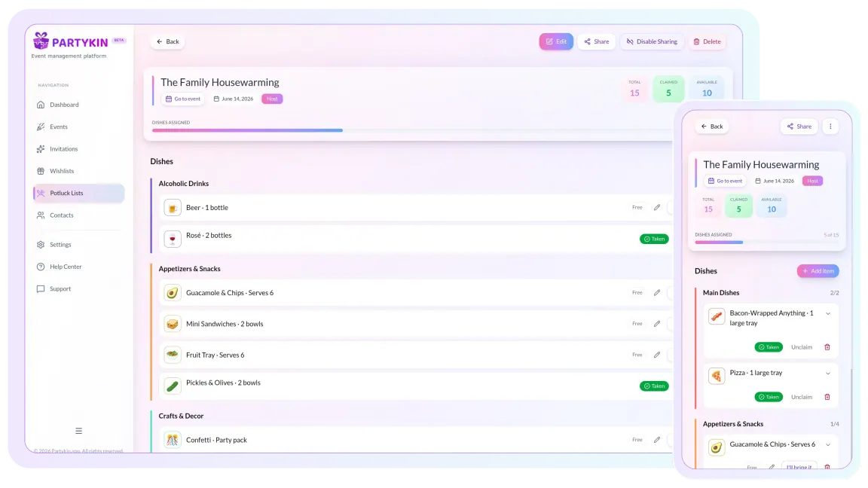Click the pencil edit icon for Beer
Viewport: 868px width, 488px height.
tap(657, 208)
